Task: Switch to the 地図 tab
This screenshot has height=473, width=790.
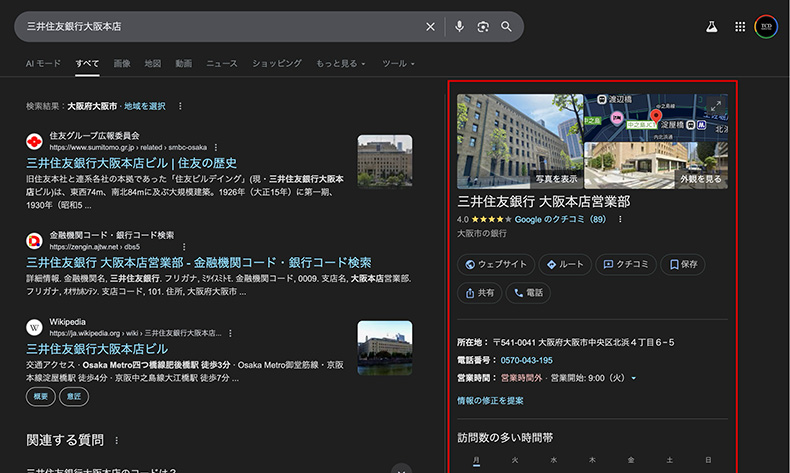Action: [x=153, y=63]
